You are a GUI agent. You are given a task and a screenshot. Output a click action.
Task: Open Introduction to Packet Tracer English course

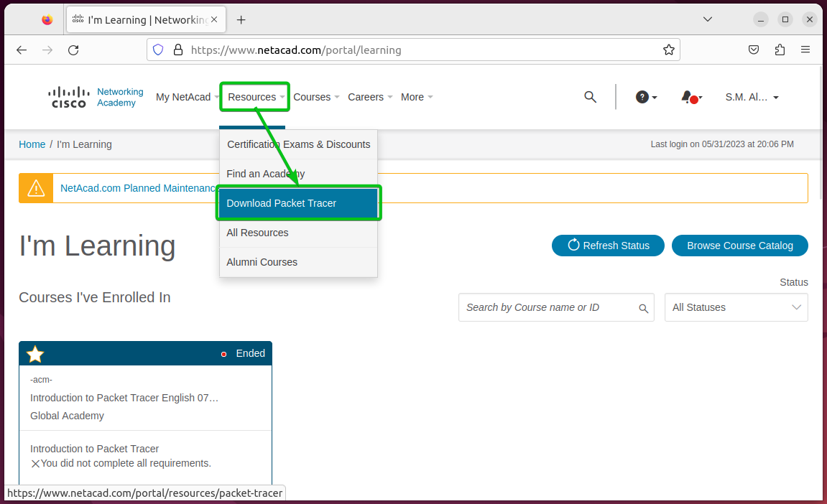[x=124, y=398]
